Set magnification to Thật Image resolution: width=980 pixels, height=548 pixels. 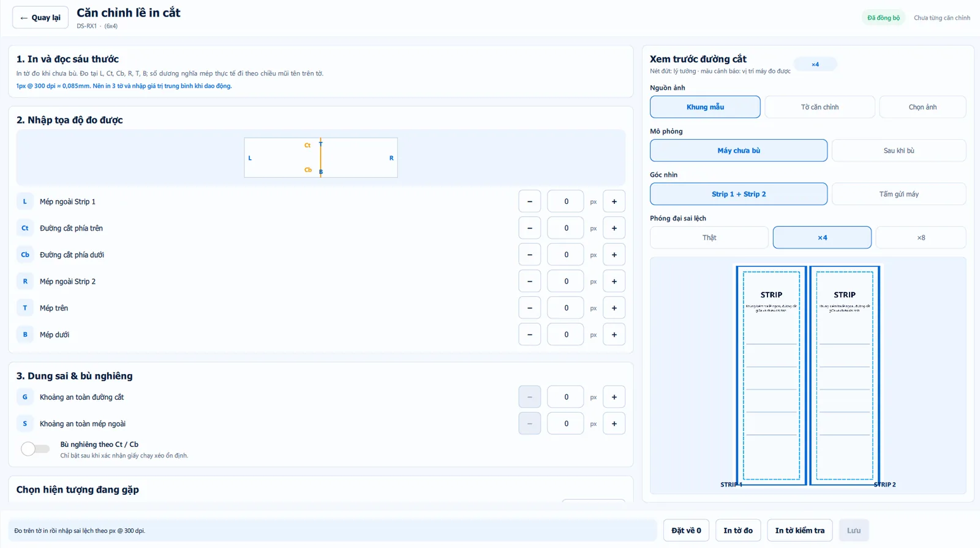[x=709, y=238]
